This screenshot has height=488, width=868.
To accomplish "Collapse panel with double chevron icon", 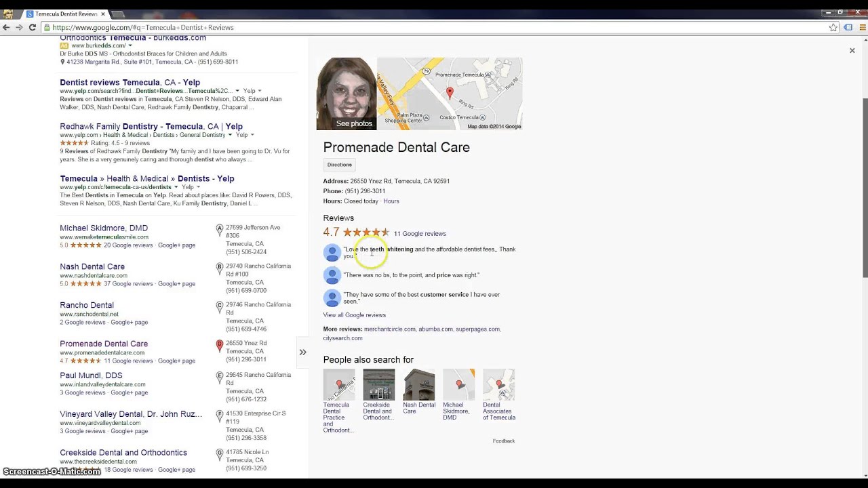I will [x=302, y=352].
